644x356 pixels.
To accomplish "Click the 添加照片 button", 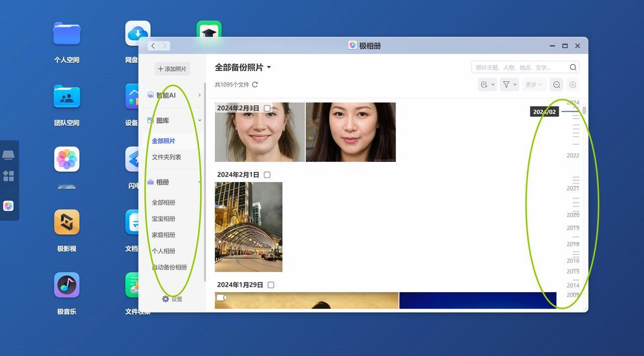I will click(172, 69).
